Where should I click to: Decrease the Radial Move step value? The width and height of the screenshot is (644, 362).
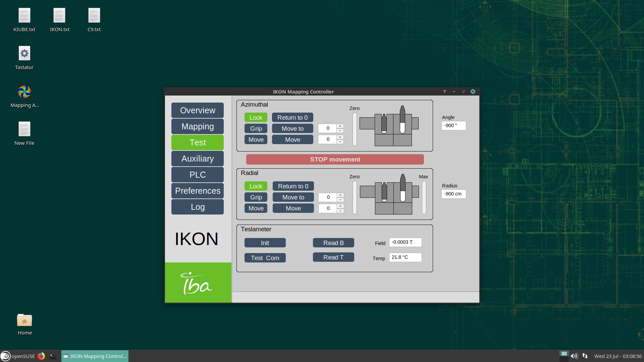(x=340, y=210)
